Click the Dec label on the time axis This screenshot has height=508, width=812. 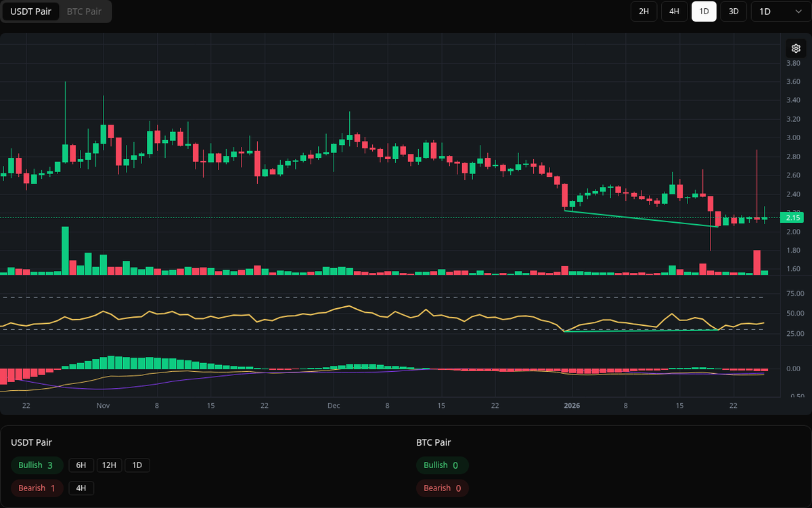coord(333,406)
